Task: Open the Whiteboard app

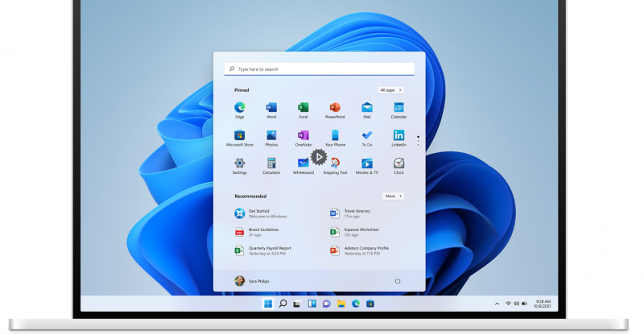Action: tap(303, 166)
